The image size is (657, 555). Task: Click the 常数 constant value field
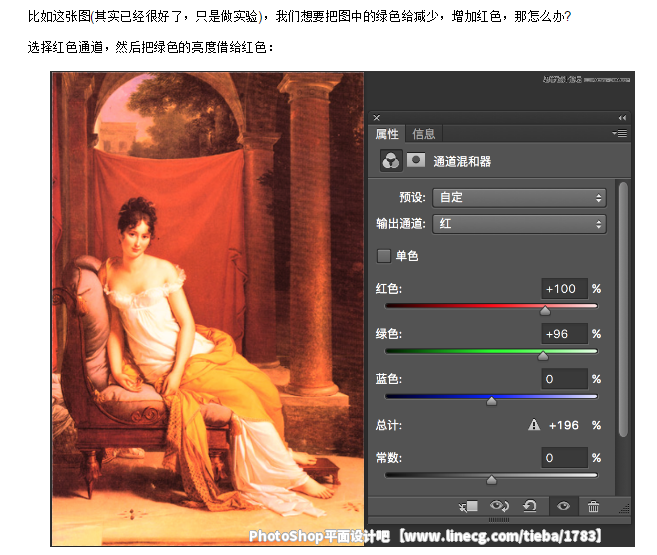pyautogui.click(x=564, y=457)
